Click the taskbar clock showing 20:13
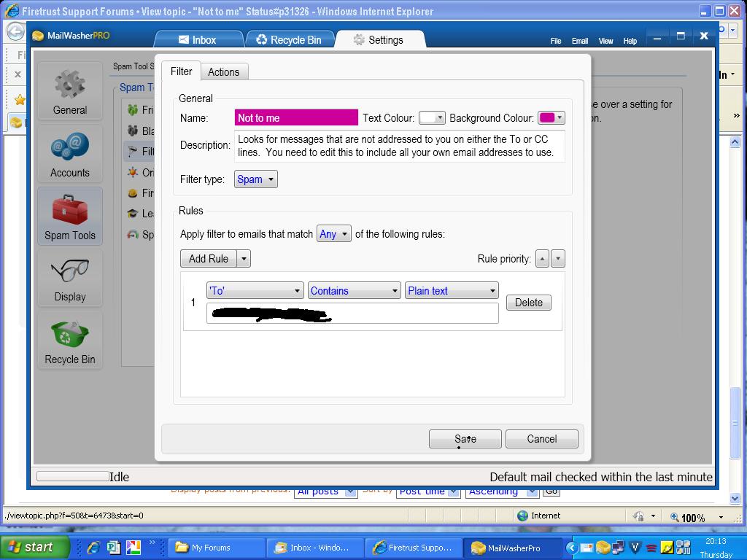747x560 pixels. coord(716,542)
